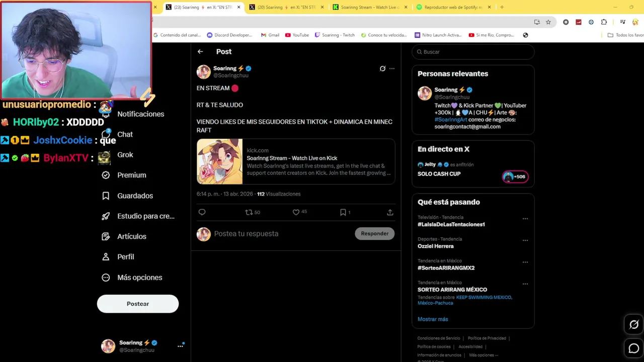Viewport: 644px width, 362px height.
Task: Open trend Ozziel Herrera
Action: pyautogui.click(x=436, y=246)
